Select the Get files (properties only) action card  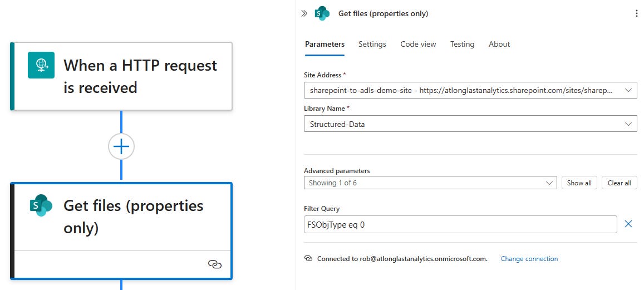point(121,231)
